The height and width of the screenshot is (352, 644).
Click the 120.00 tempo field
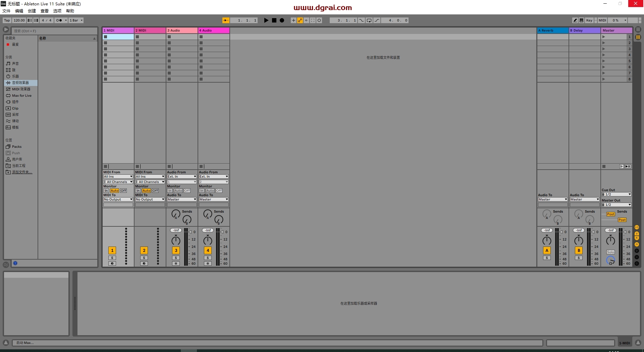19,20
